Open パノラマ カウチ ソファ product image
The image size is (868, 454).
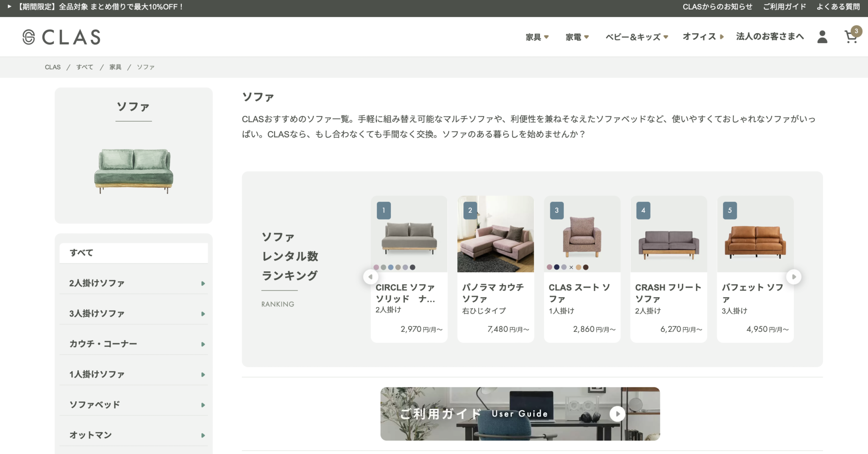point(495,234)
